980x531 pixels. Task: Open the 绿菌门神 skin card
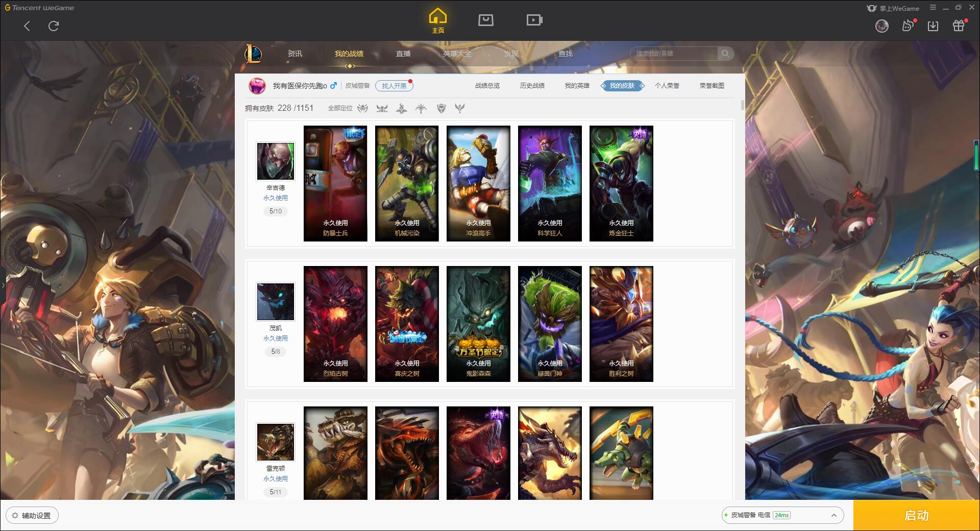coord(550,324)
